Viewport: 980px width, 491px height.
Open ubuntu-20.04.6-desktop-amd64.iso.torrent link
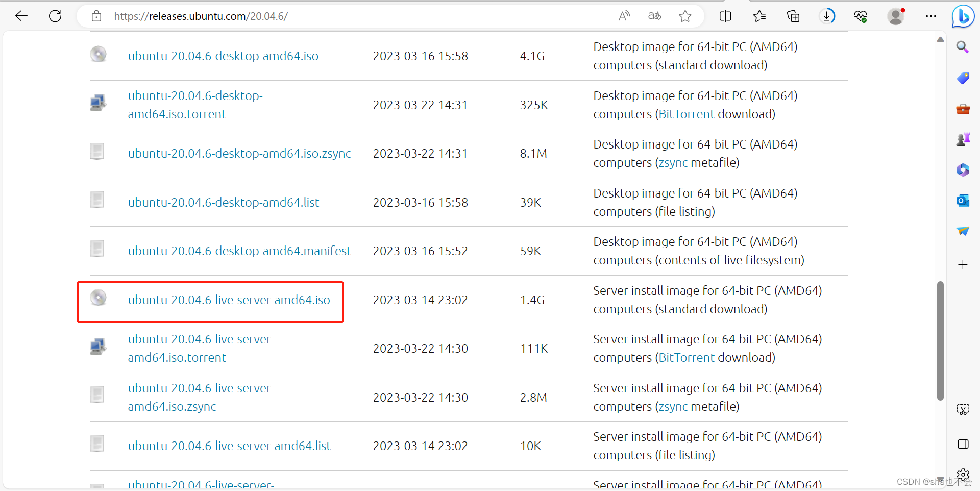pos(195,105)
